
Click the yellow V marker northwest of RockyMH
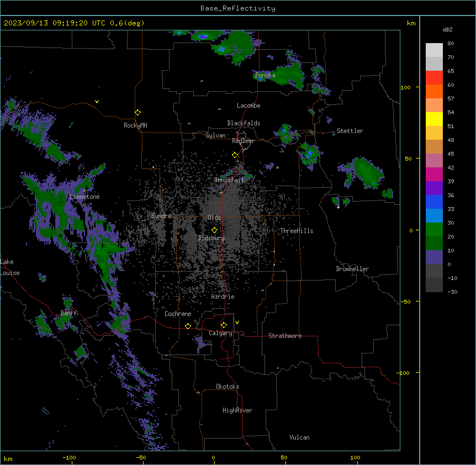(97, 102)
